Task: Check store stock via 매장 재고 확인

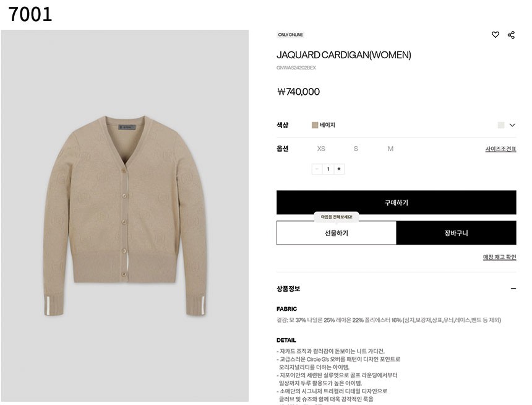Action: (499, 257)
